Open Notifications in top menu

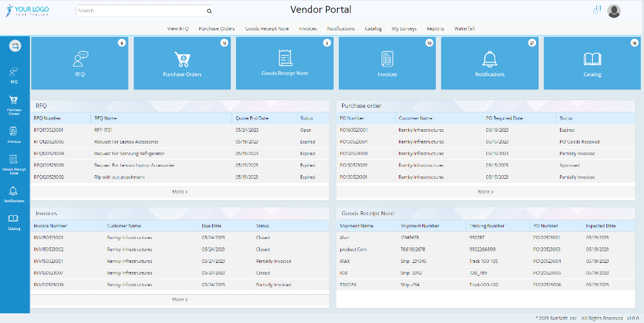coord(341,28)
